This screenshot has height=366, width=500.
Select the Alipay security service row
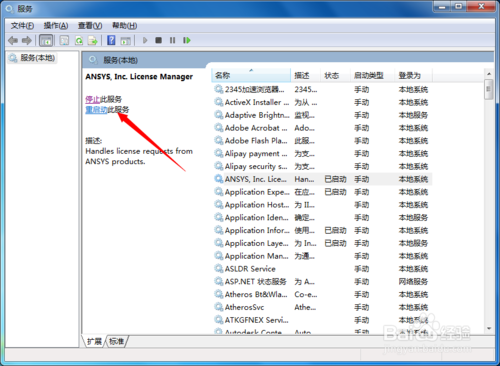pyautogui.click(x=322, y=166)
